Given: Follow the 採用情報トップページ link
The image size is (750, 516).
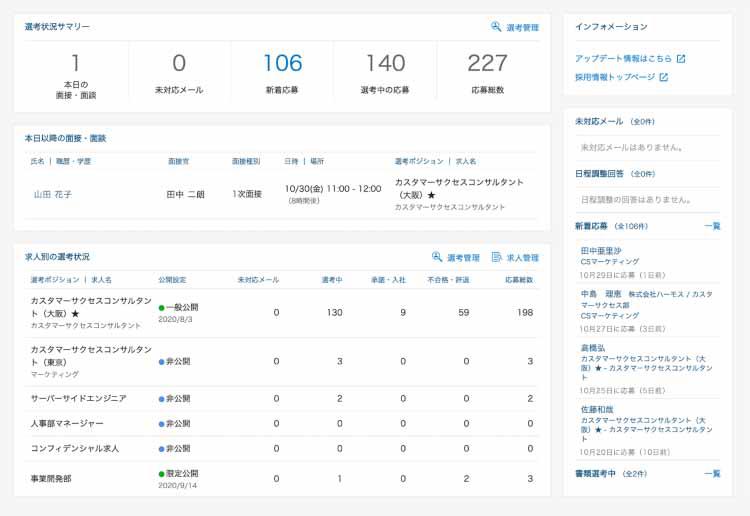Looking at the screenshot, I should pyautogui.click(x=615, y=77).
